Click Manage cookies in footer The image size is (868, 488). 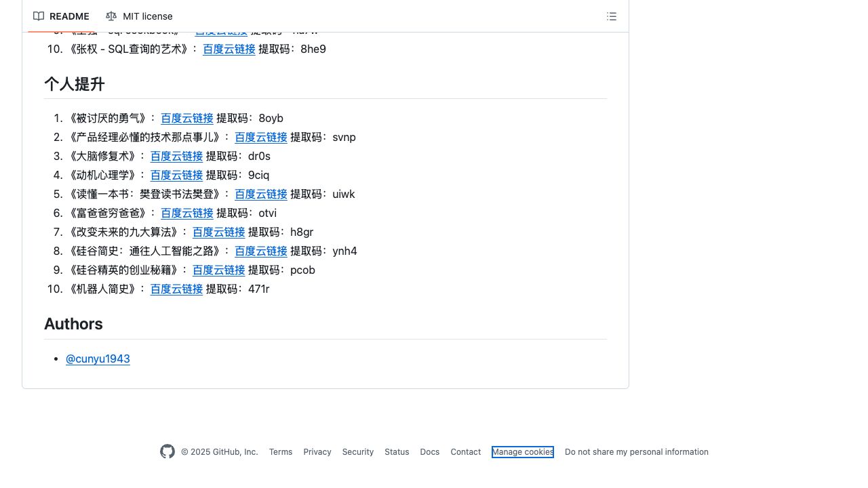[522, 452]
